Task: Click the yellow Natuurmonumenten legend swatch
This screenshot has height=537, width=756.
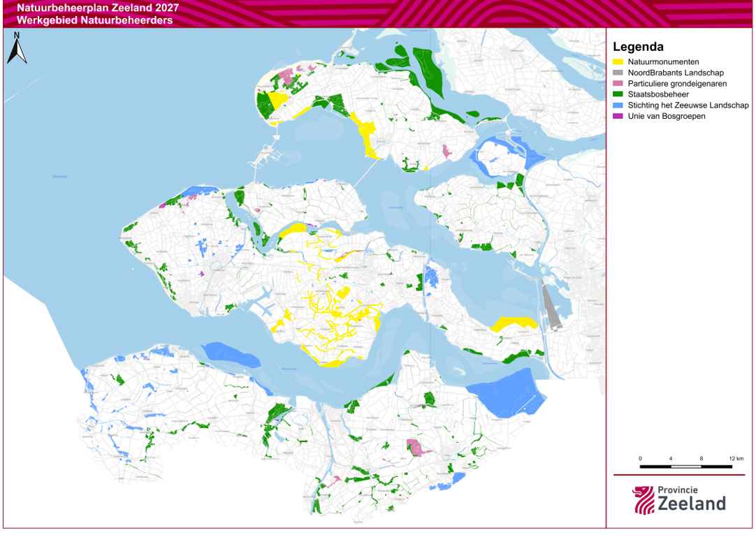Action: (x=618, y=61)
